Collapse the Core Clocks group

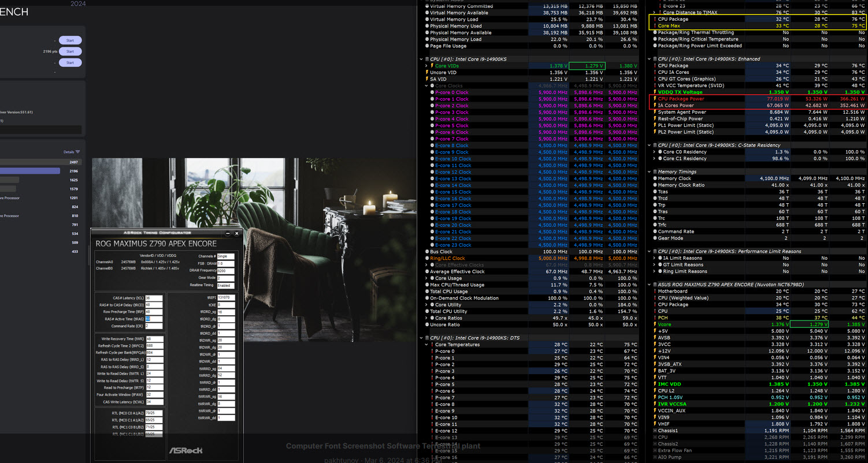click(426, 86)
